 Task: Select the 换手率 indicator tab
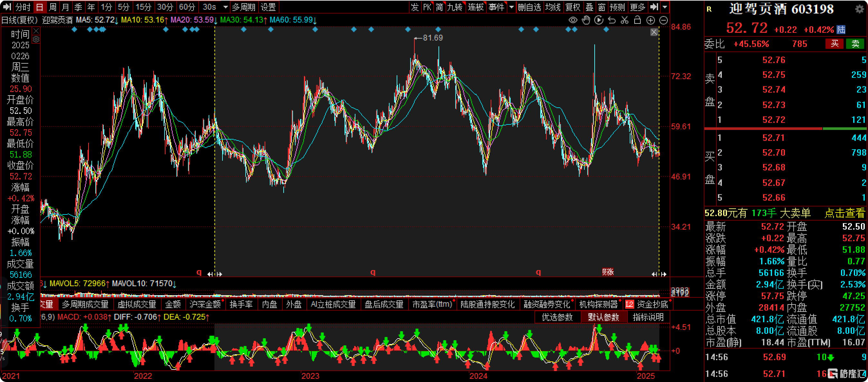coord(241,304)
